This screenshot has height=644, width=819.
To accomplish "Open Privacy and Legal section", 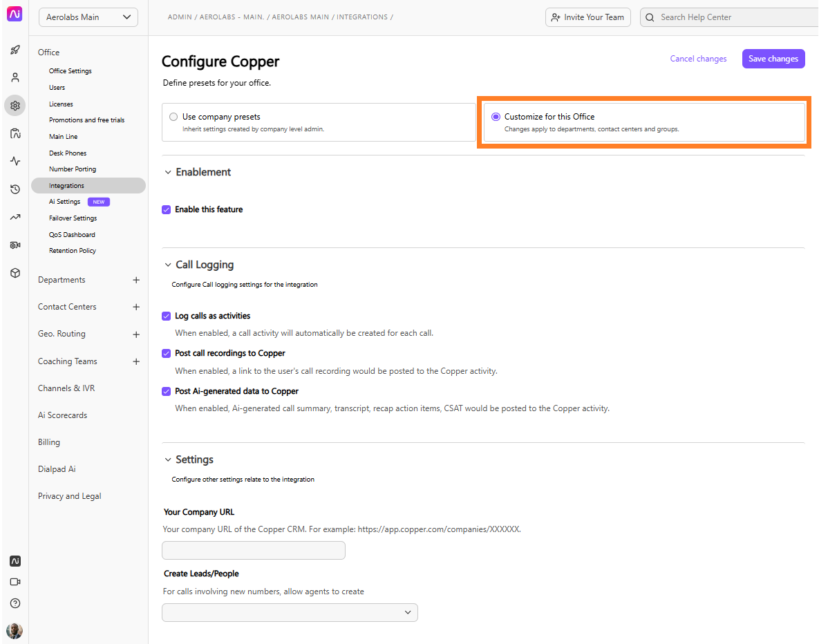I will tap(70, 496).
